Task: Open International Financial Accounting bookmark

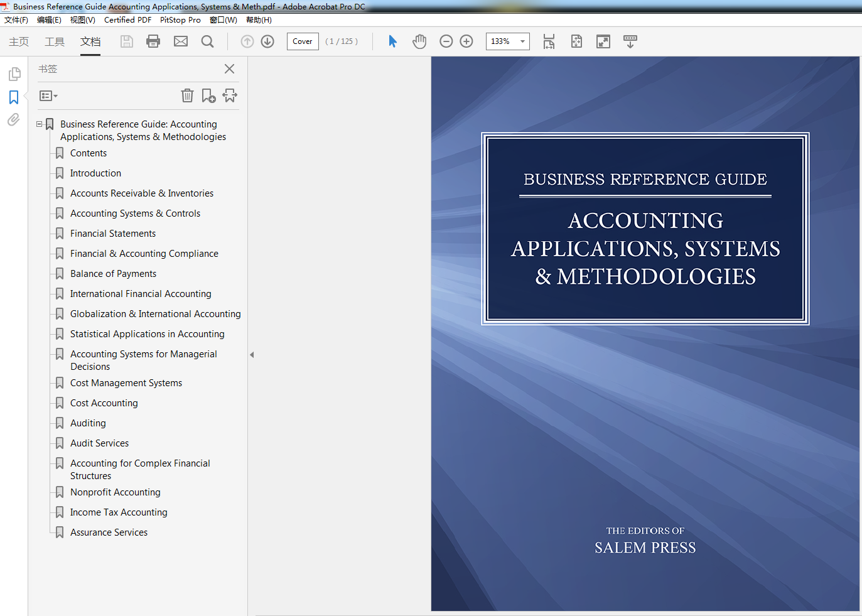Action: coord(141,294)
